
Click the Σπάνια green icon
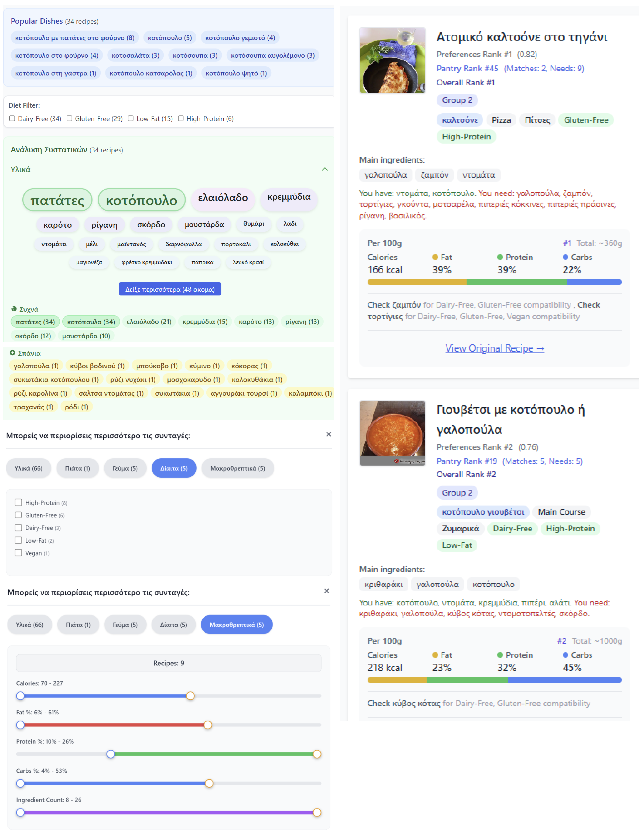(x=12, y=353)
